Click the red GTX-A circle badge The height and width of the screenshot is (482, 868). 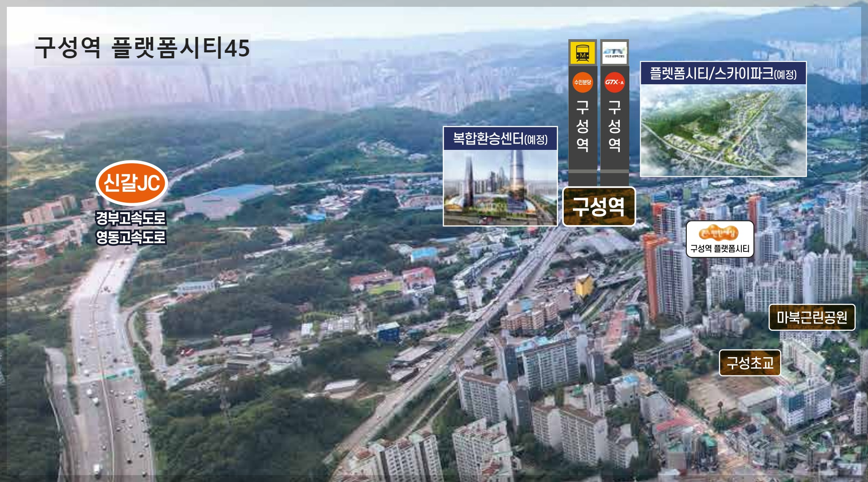pyautogui.click(x=614, y=82)
